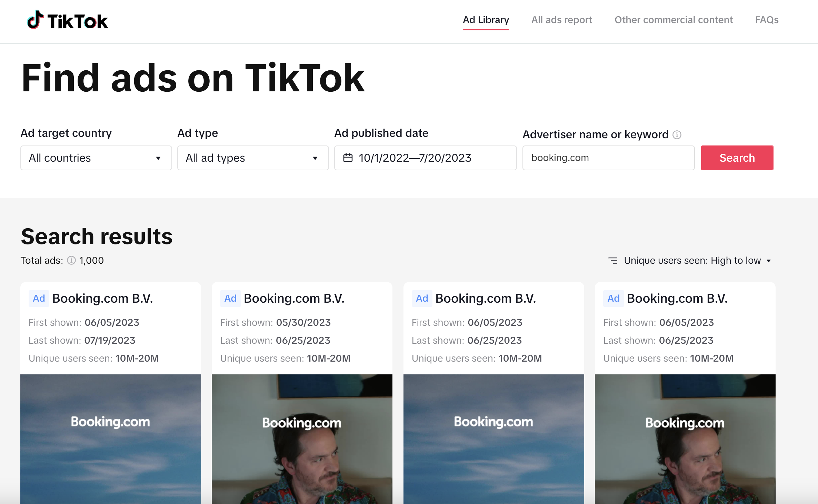Click the info icon beside Advertiser name or keyword
Viewport: 818px width, 504px height.
tap(677, 135)
